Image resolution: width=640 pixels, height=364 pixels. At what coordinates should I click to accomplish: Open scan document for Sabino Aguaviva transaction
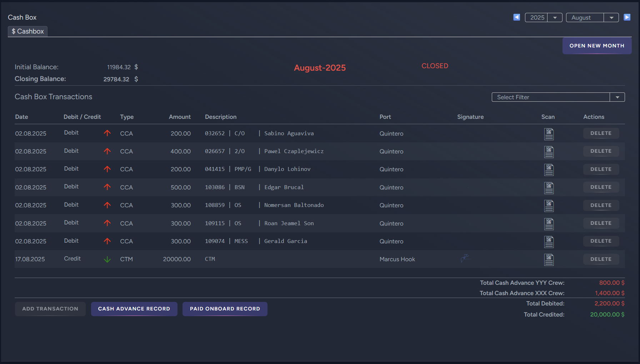coord(549,134)
